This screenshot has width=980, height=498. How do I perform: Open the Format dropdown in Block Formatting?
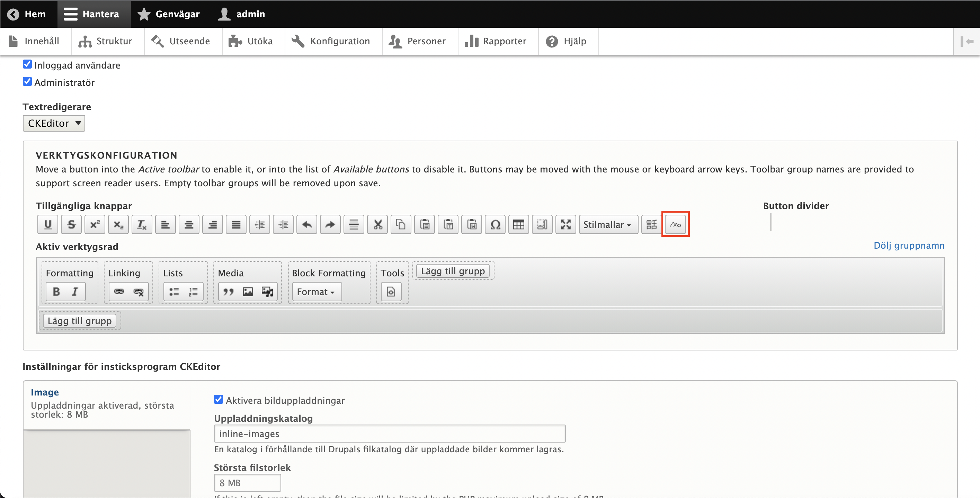coord(316,292)
